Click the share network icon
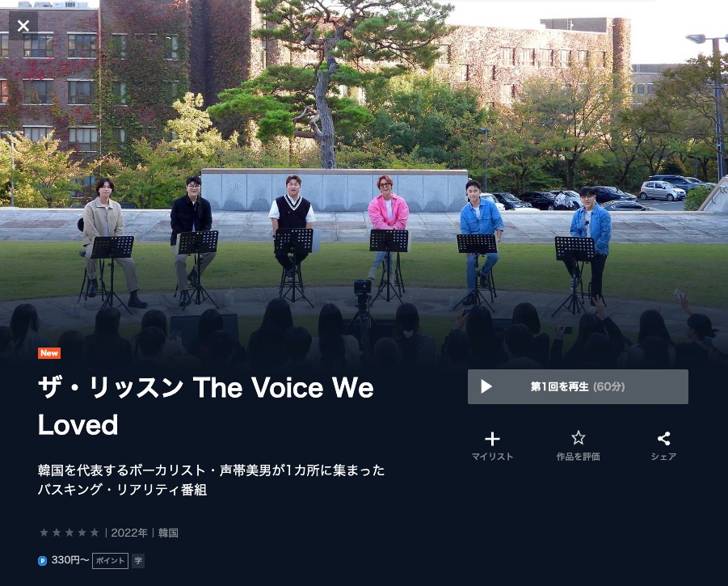 pos(663,438)
